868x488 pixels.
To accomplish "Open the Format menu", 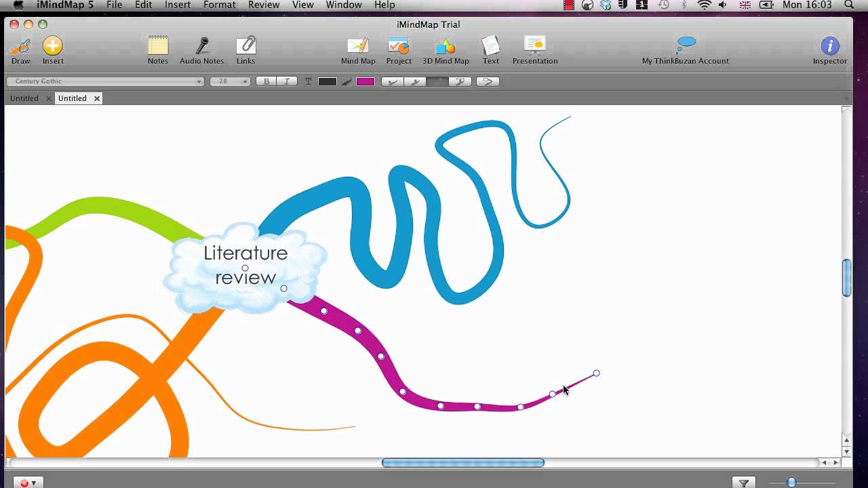I will click(219, 5).
